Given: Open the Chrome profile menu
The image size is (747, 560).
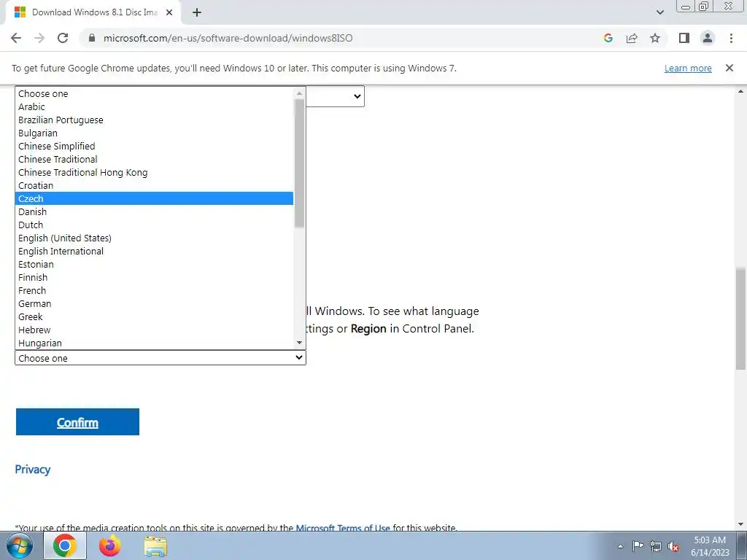Looking at the screenshot, I should click(708, 38).
